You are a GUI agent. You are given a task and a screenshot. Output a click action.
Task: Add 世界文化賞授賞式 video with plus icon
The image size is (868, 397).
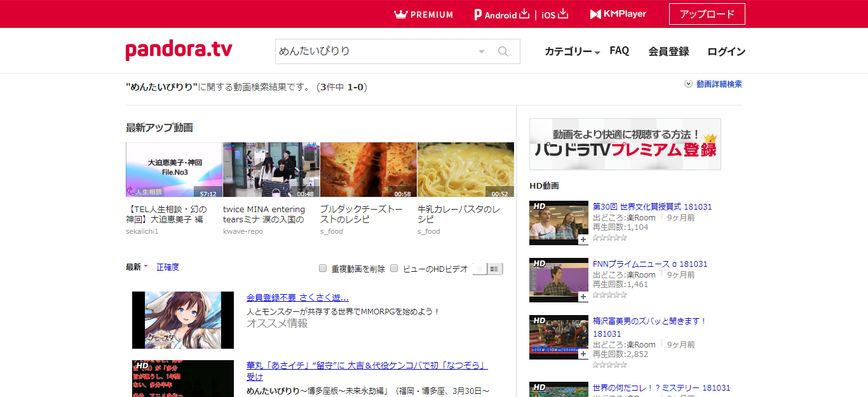583,239
